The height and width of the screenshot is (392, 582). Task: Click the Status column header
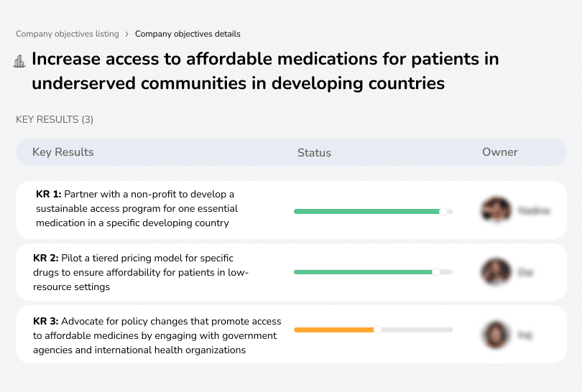[314, 152]
